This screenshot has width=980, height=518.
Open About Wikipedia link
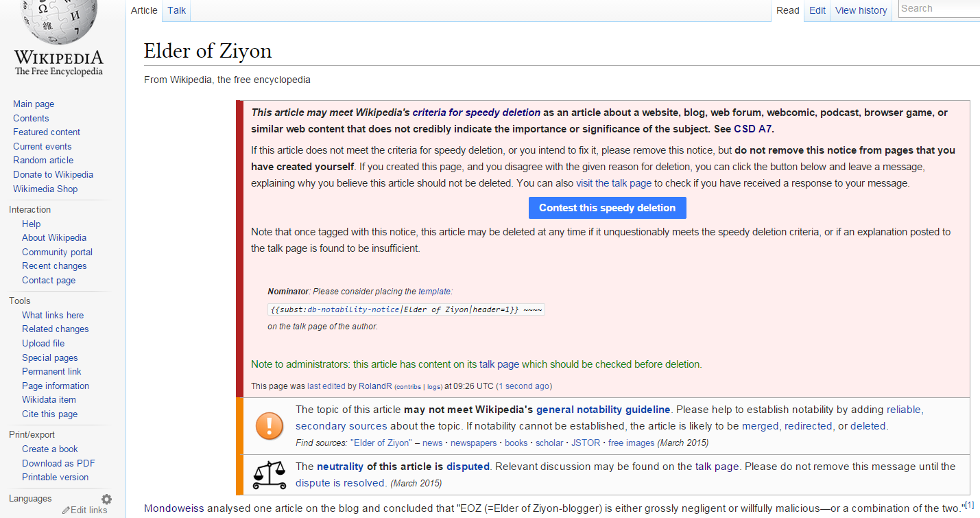(54, 238)
